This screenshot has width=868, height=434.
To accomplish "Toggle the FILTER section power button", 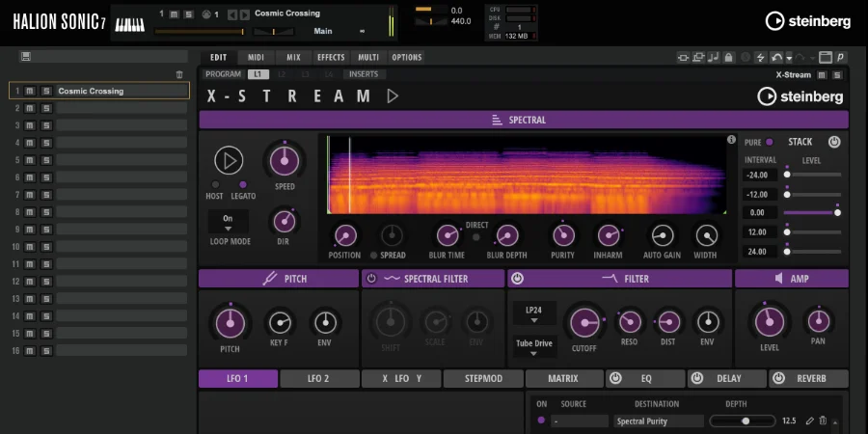I will tap(517, 279).
